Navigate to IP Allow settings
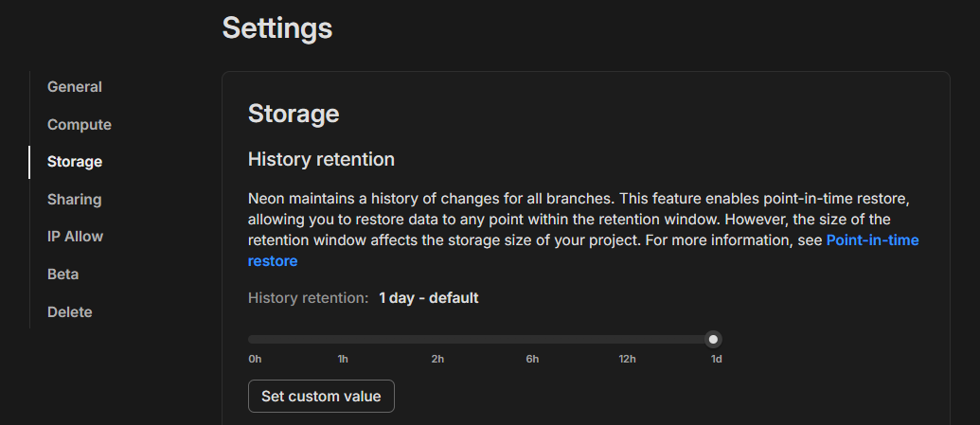The image size is (980, 425). (75, 237)
